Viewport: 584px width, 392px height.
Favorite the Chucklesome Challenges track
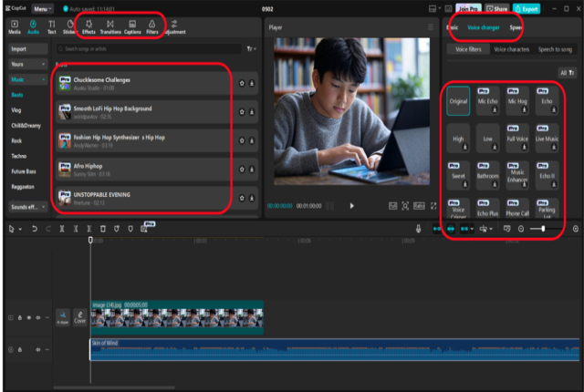click(242, 83)
